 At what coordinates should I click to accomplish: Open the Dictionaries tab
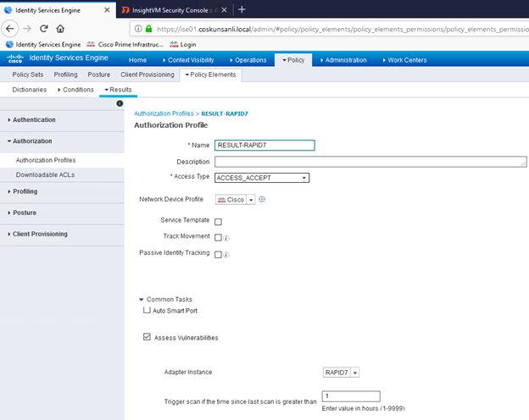[30, 90]
